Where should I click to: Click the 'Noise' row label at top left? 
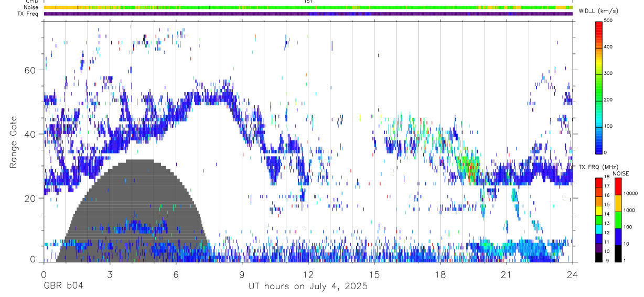coord(31,7)
